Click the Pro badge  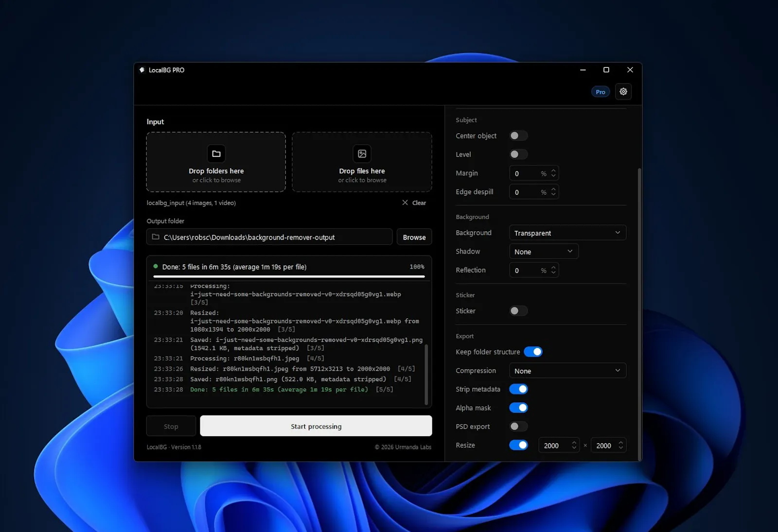(601, 92)
